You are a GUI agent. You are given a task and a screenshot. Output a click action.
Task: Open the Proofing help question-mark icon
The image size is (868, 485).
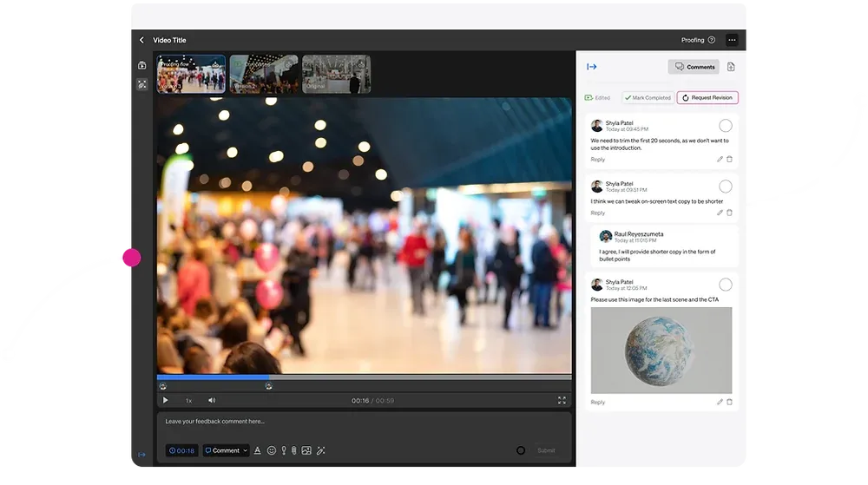[x=712, y=40]
